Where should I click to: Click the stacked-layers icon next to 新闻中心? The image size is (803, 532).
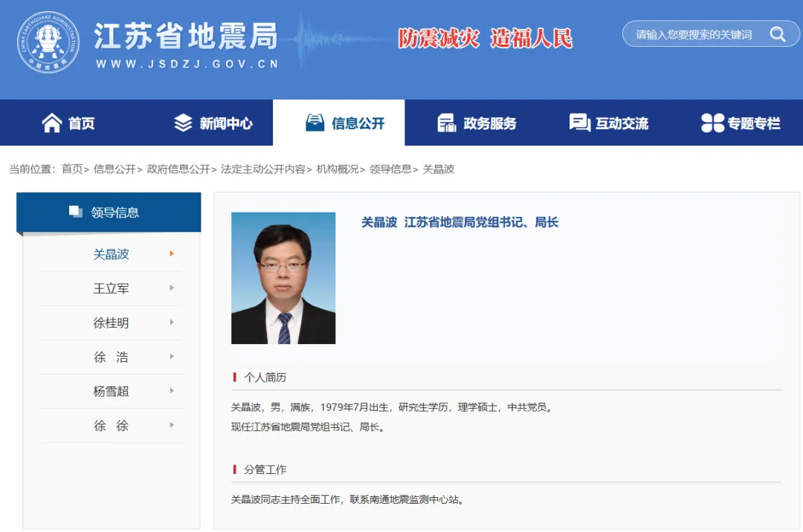(x=181, y=123)
